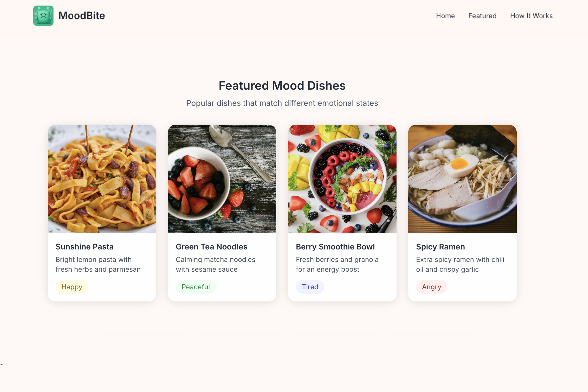Select the Angry mood tag
The width and height of the screenshot is (588, 392).
[x=432, y=287]
